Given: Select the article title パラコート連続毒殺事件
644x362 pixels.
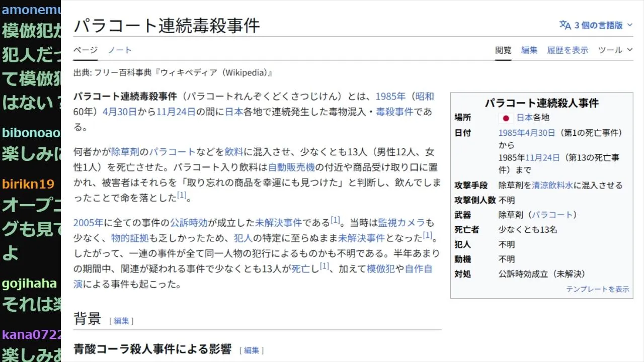Looking at the screenshot, I should coord(167,25).
